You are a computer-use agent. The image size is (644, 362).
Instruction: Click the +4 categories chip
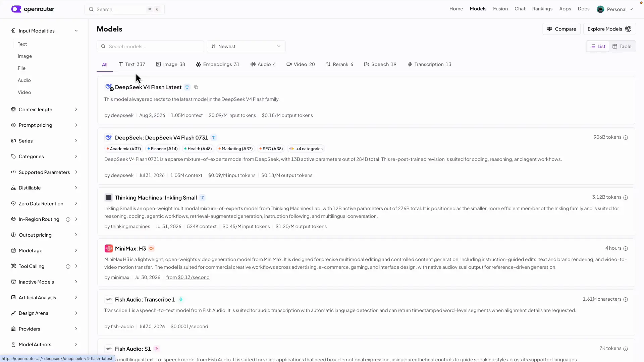306,149
